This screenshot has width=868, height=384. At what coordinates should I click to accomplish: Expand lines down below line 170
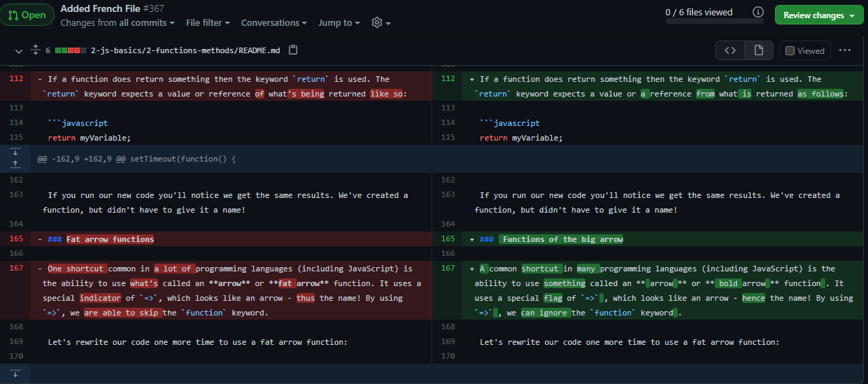(15, 374)
